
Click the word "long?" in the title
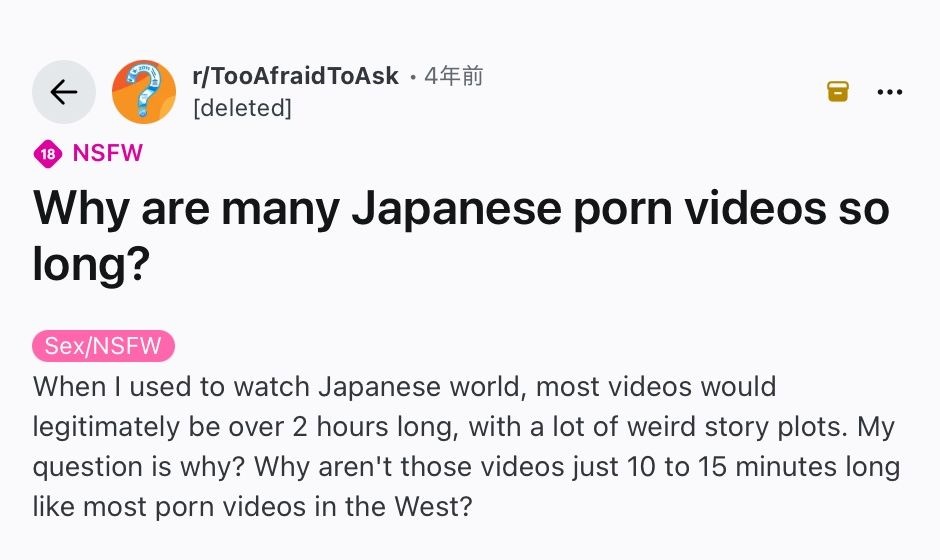click(x=91, y=265)
